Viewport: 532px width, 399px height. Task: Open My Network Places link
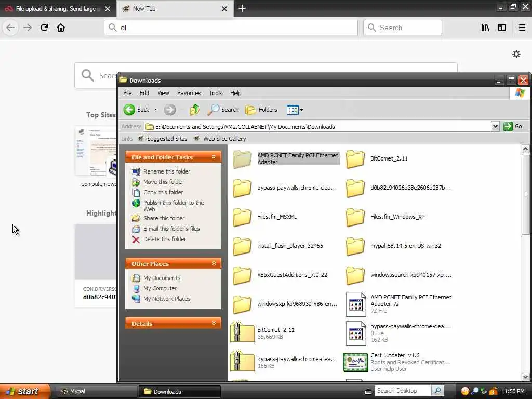click(161, 299)
